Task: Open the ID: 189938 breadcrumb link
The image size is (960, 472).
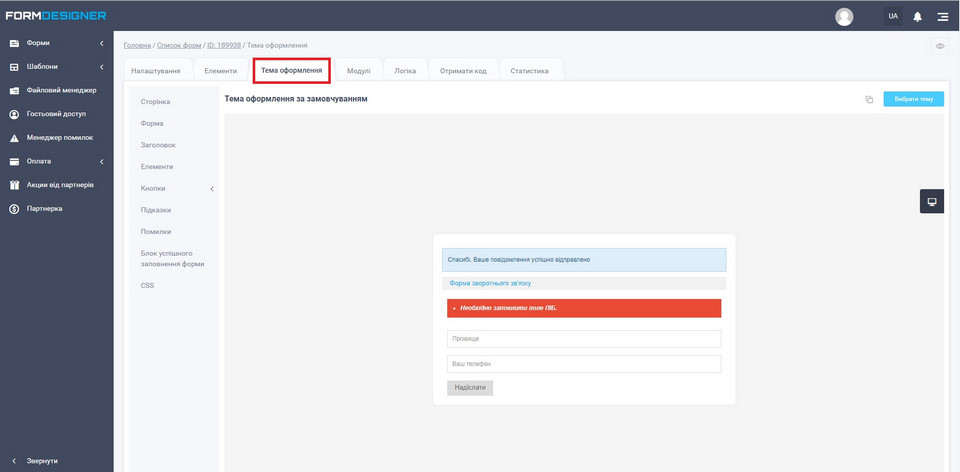Action: coord(224,45)
